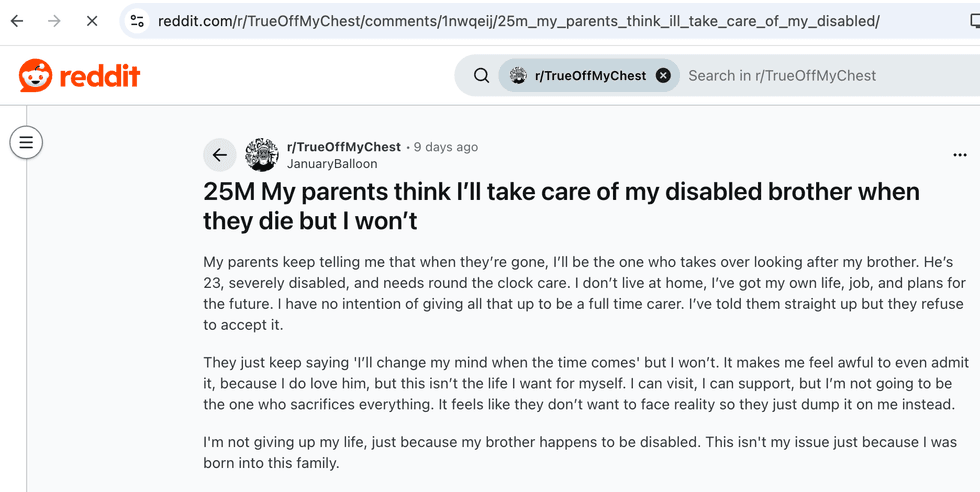The image size is (980, 492).
Task: Click the subreddit icon inside the search chip
Action: click(x=518, y=76)
